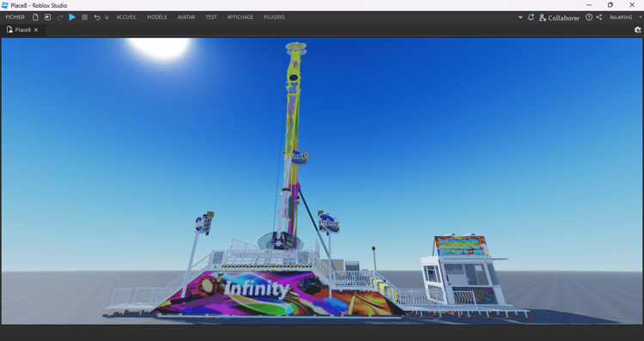The height and width of the screenshot is (341, 644).
Task: Click the Share icon
Action: point(599,17)
